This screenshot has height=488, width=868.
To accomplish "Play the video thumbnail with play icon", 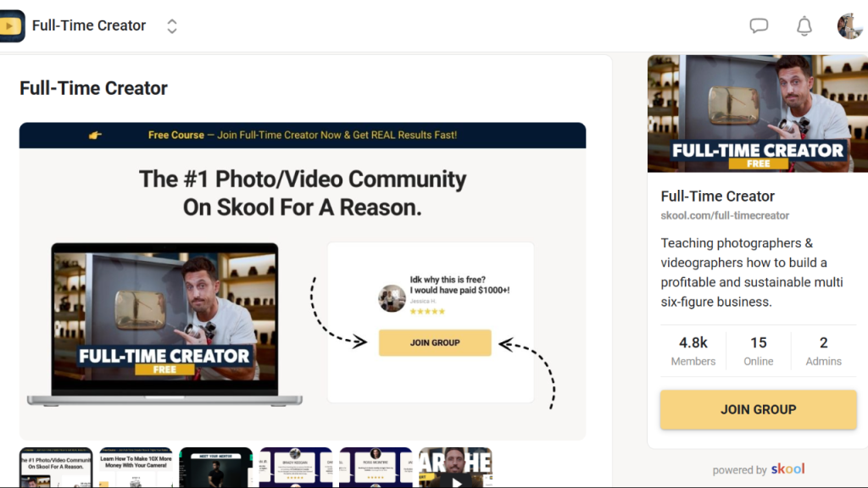I will [x=455, y=468].
